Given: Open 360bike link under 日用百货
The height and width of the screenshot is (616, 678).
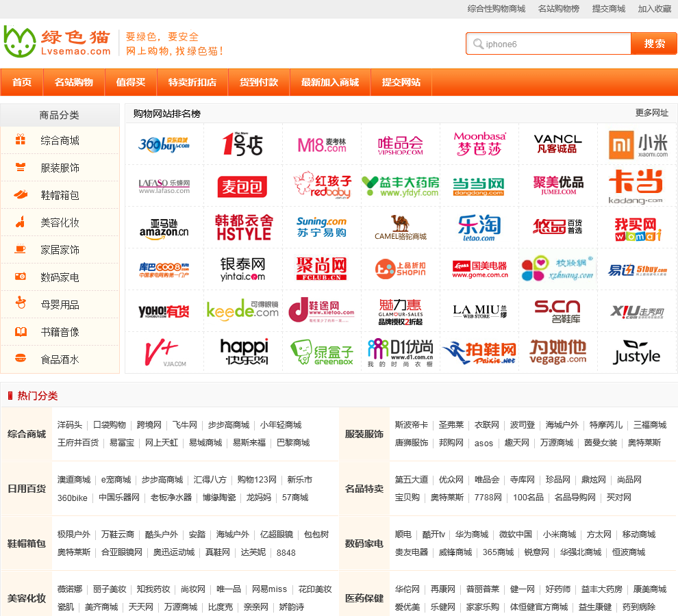Looking at the screenshot, I should pos(72,498).
